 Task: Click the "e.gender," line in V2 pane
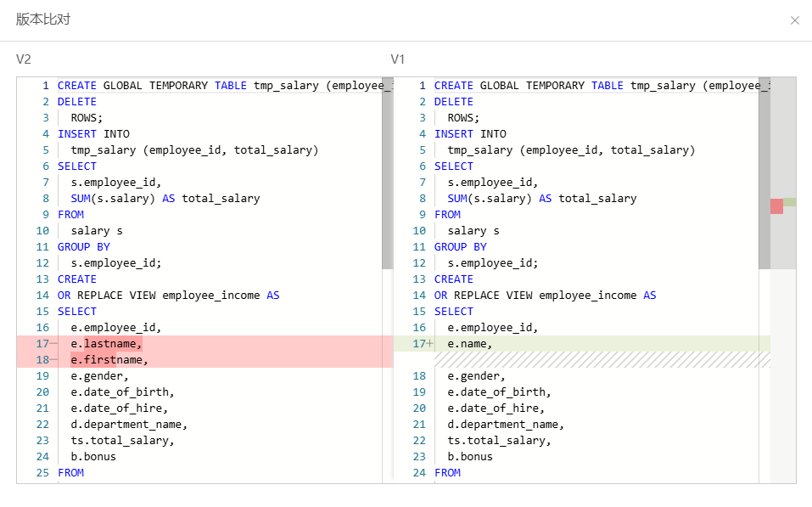pos(99,376)
